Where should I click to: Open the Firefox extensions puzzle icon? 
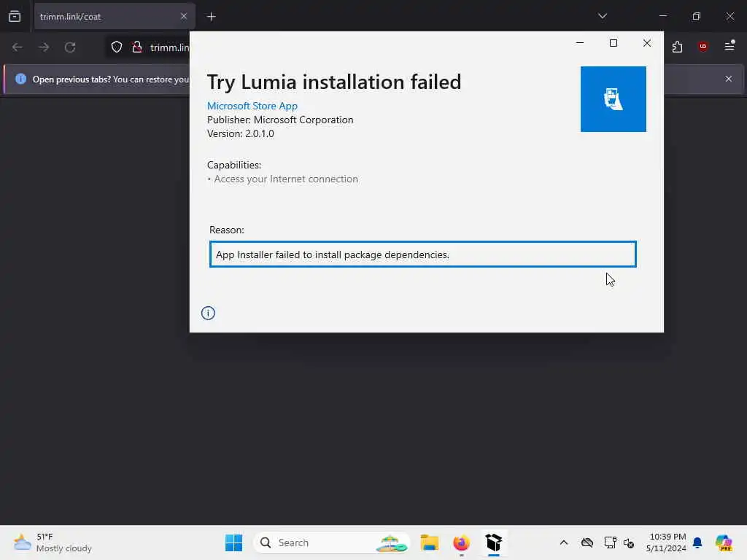pos(677,47)
